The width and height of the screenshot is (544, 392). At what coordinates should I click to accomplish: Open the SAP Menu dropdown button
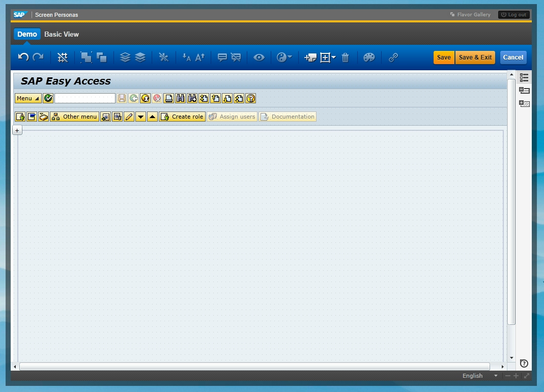coord(28,98)
